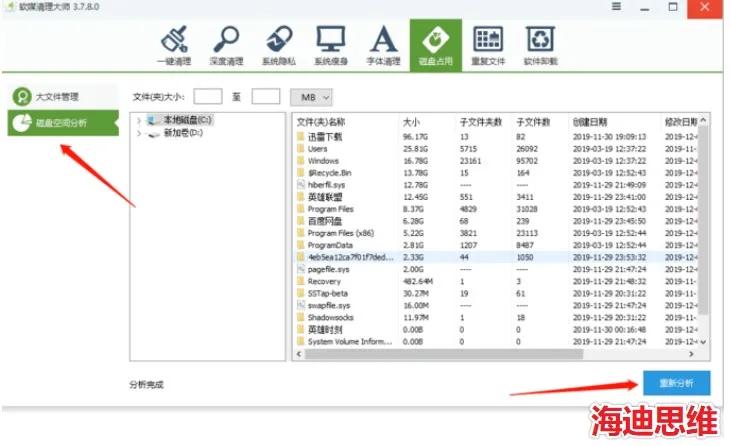Select the 磁盘占用 disk usage tab

pos(436,45)
